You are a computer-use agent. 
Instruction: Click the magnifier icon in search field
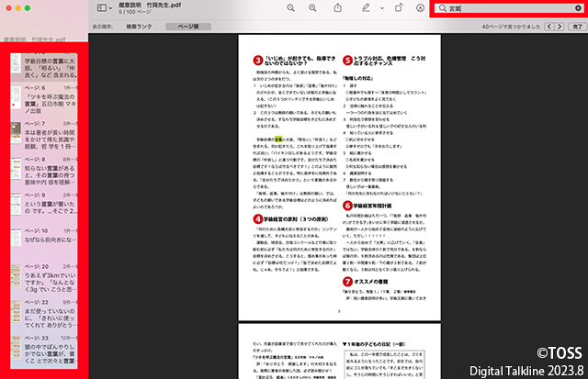click(x=443, y=8)
